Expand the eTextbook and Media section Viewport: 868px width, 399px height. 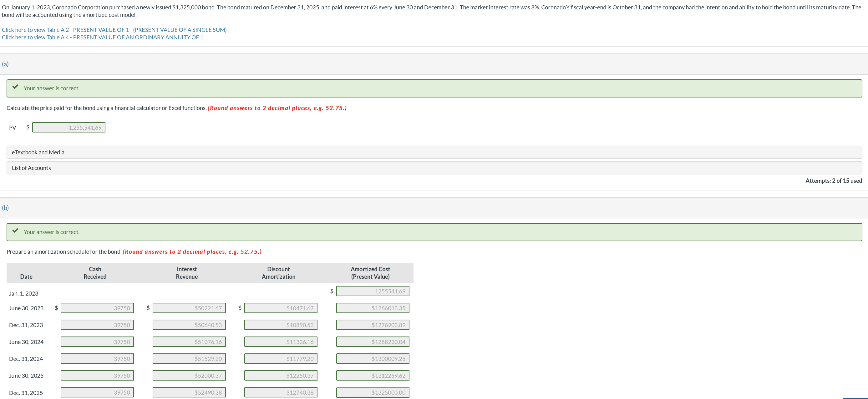(x=38, y=152)
